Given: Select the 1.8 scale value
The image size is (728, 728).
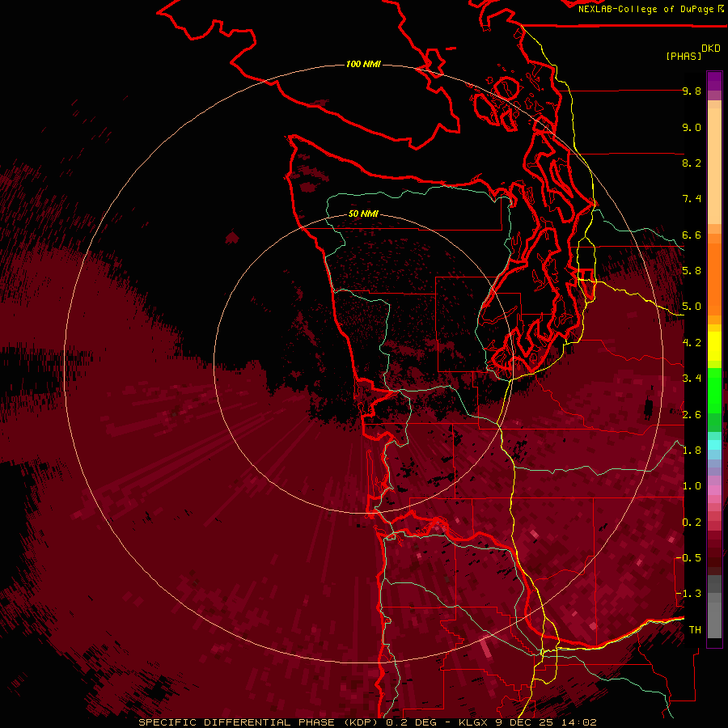Looking at the screenshot, I should tap(692, 451).
